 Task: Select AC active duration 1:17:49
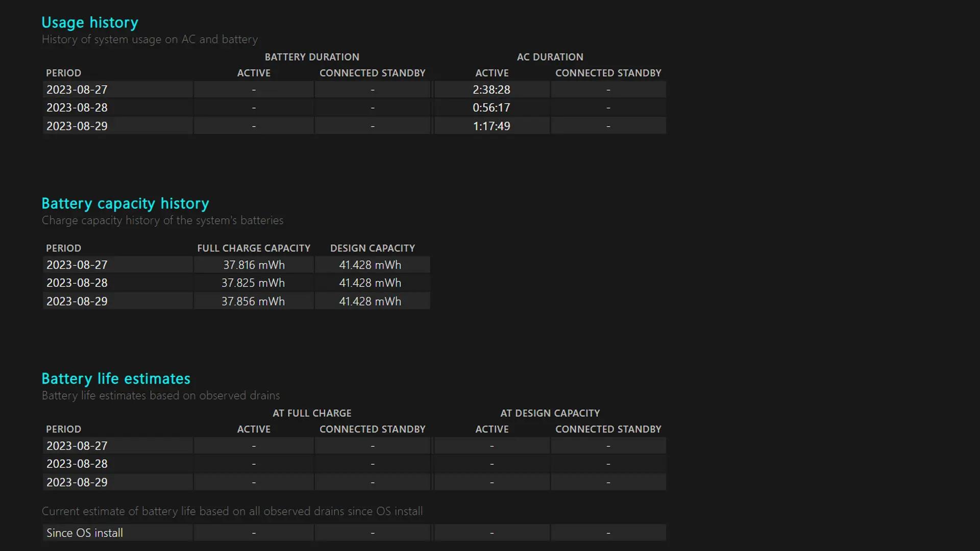pyautogui.click(x=492, y=126)
